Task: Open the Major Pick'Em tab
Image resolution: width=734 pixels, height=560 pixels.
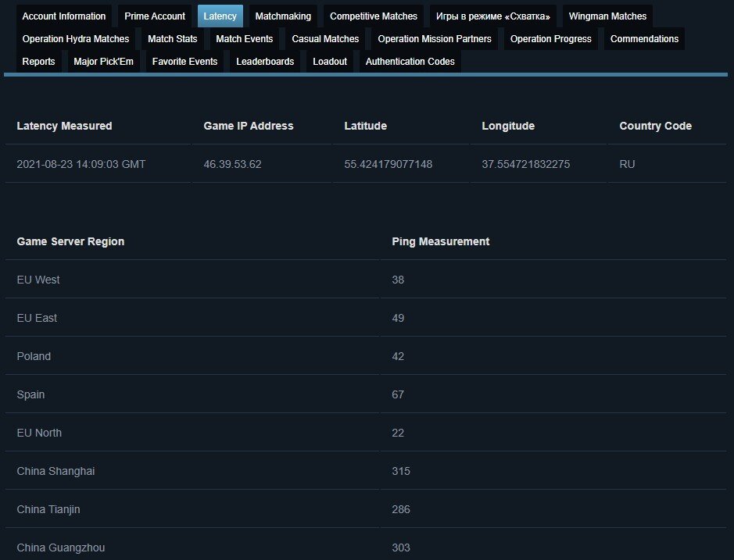Action: 104,62
